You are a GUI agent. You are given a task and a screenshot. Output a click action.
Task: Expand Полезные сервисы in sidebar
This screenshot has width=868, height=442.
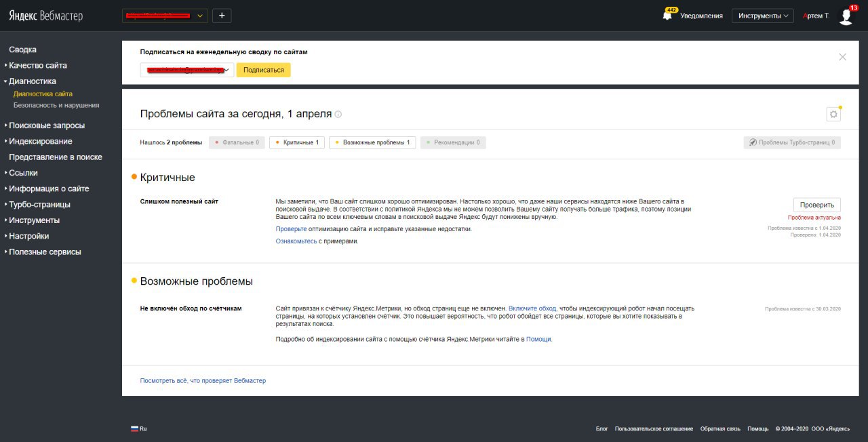pyautogui.click(x=45, y=252)
